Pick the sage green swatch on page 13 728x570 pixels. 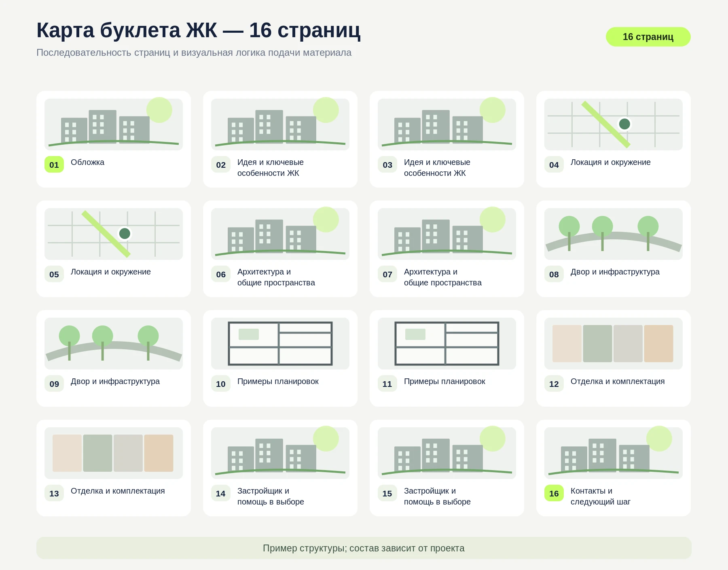97,453
